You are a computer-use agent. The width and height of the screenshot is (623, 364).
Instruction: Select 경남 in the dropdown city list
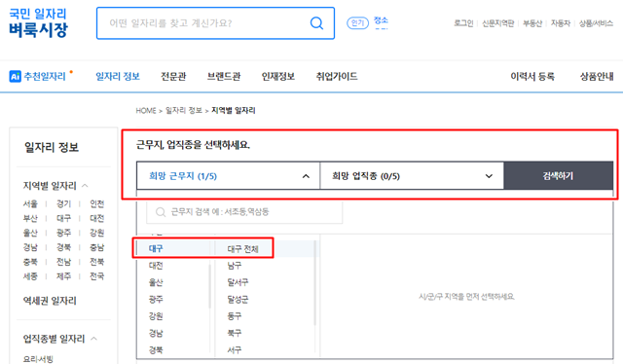tap(156, 333)
